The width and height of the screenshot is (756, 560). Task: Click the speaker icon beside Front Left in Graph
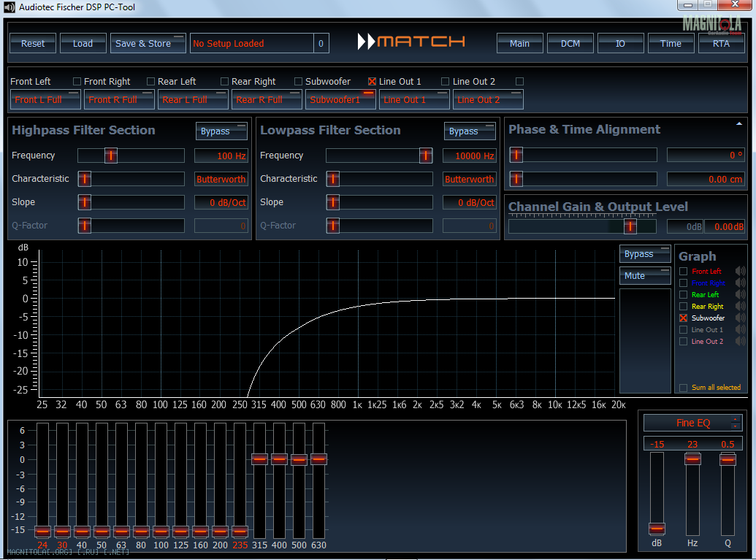point(740,272)
